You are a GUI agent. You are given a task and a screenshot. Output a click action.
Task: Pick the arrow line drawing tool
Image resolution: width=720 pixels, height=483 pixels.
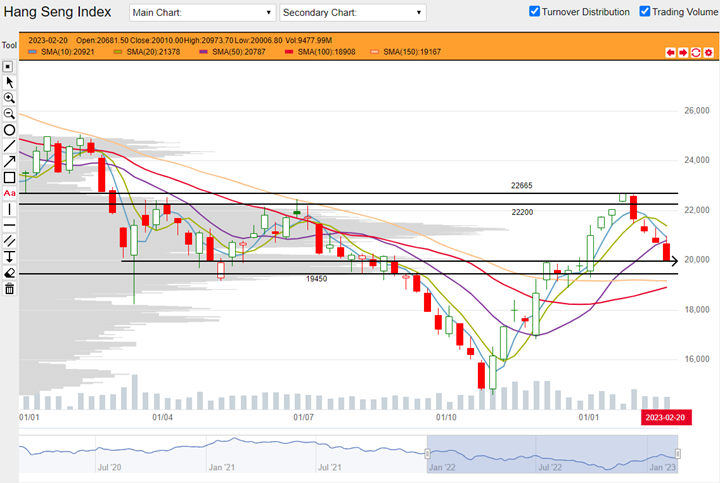[9, 161]
